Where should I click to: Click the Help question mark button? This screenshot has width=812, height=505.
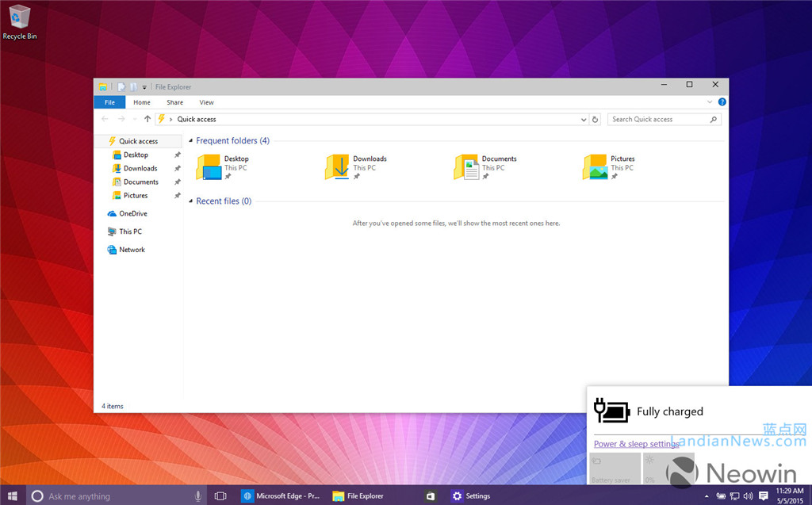722,102
